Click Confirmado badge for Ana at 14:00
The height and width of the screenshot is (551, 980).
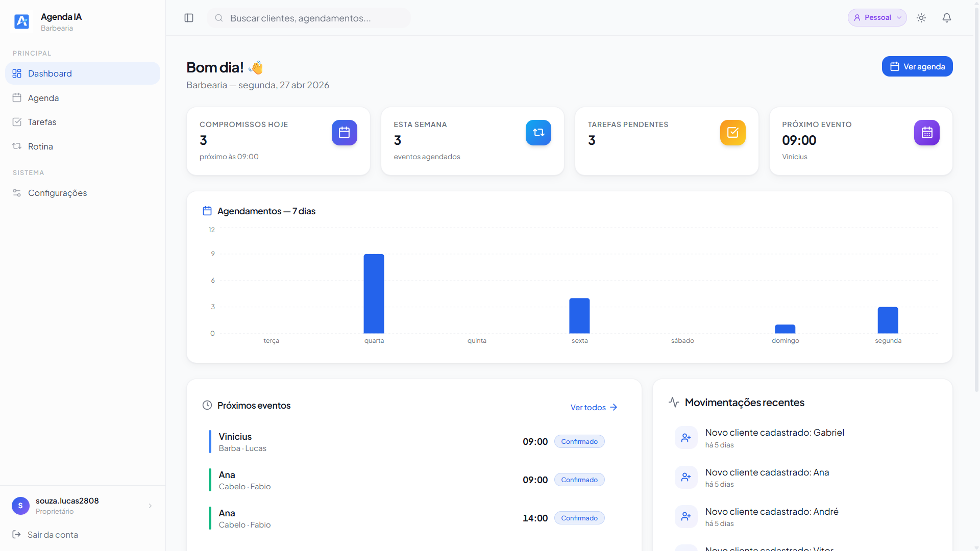point(579,518)
